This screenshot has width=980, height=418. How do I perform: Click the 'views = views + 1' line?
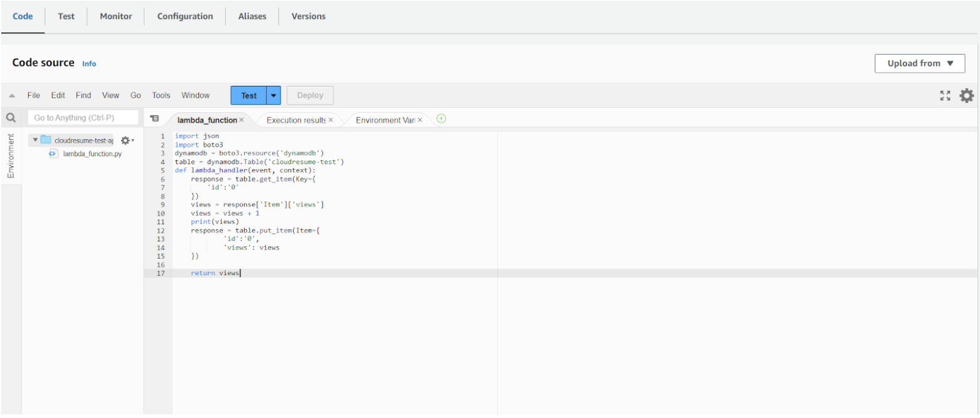[225, 213]
